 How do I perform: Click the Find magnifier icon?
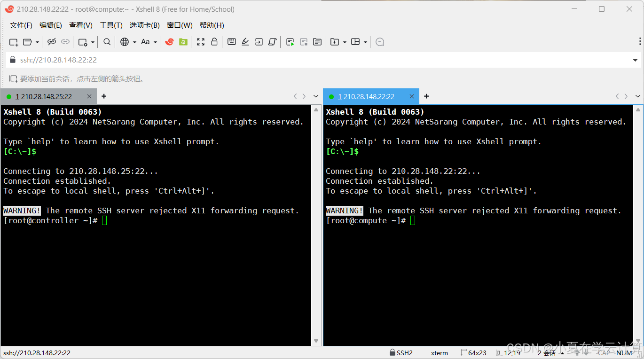[107, 42]
